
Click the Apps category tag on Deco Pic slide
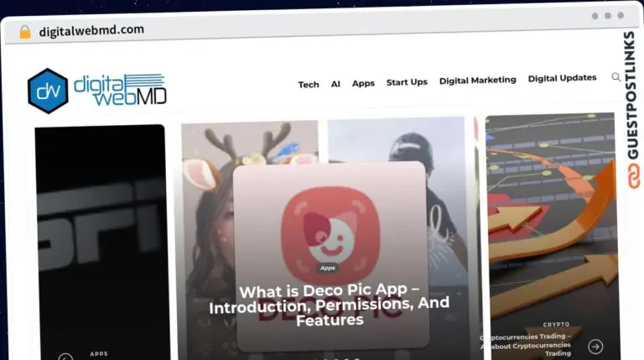328,268
